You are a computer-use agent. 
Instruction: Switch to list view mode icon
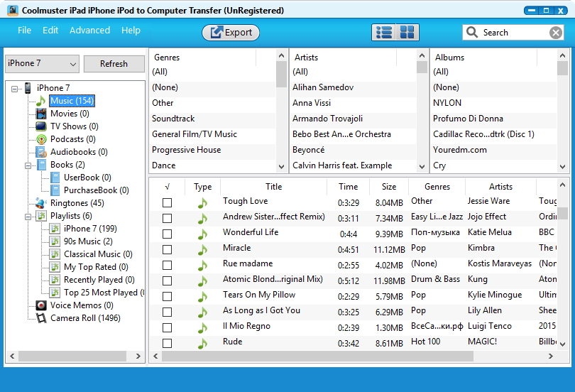[x=384, y=33]
